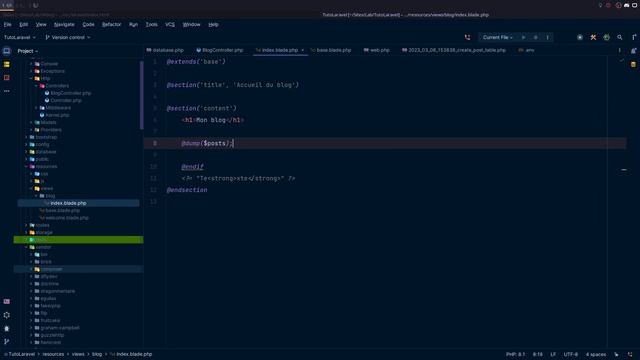Viewport: 640px width, 360px height.
Task: Expand the config folder
Action: click(27, 144)
